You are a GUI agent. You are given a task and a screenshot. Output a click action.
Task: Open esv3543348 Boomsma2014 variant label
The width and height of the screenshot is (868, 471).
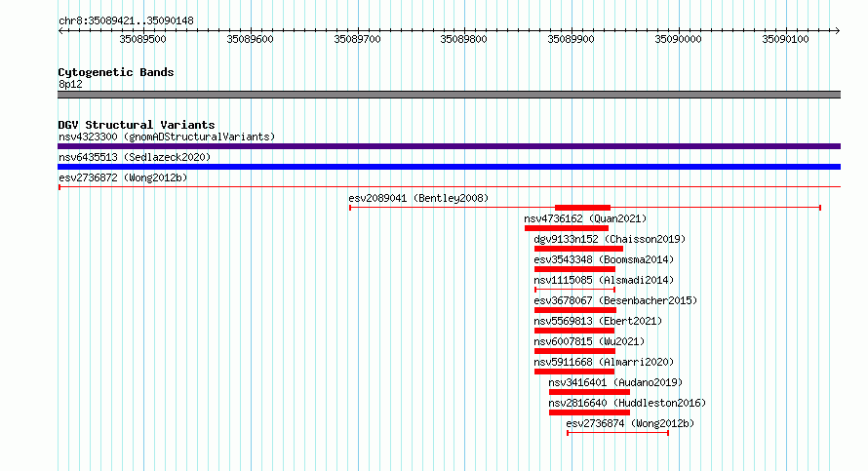tap(604, 259)
